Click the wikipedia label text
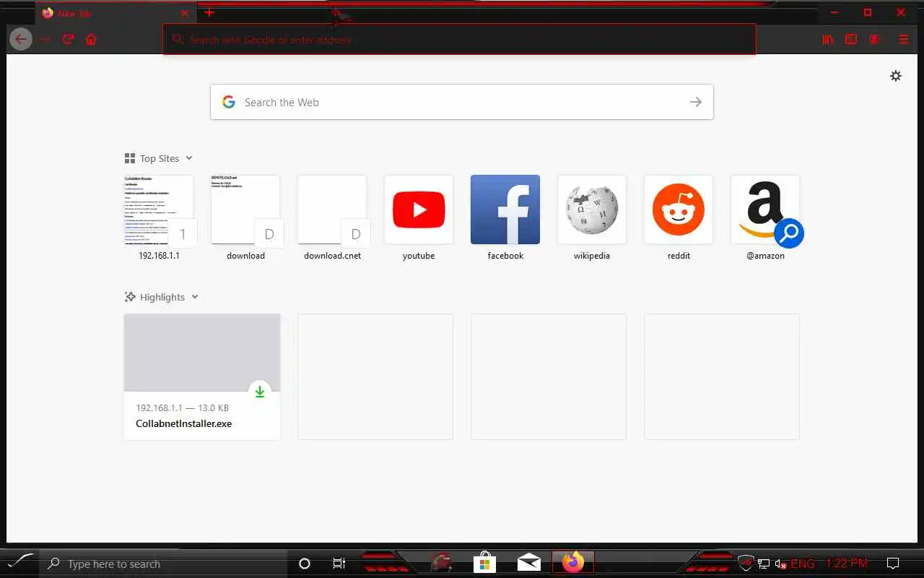Screen dimensions: 924x578 (x=592, y=256)
